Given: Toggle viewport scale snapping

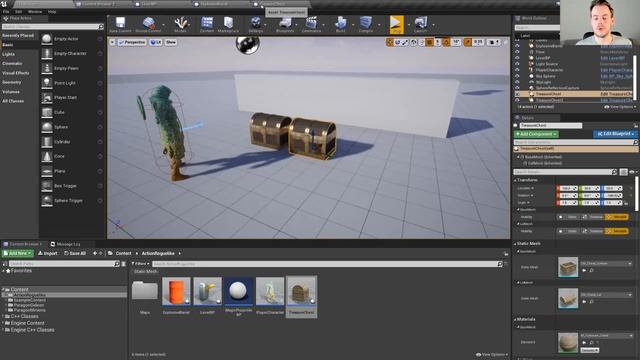Looking at the screenshot, I should pyautogui.click(x=468, y=42).
